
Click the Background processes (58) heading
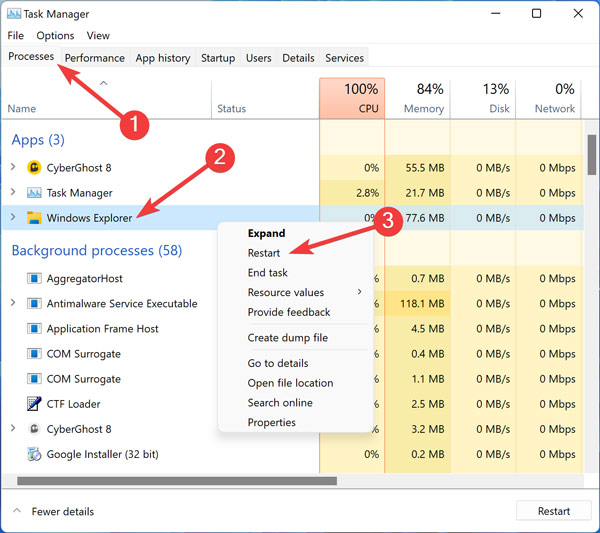[x=97, y=250]
